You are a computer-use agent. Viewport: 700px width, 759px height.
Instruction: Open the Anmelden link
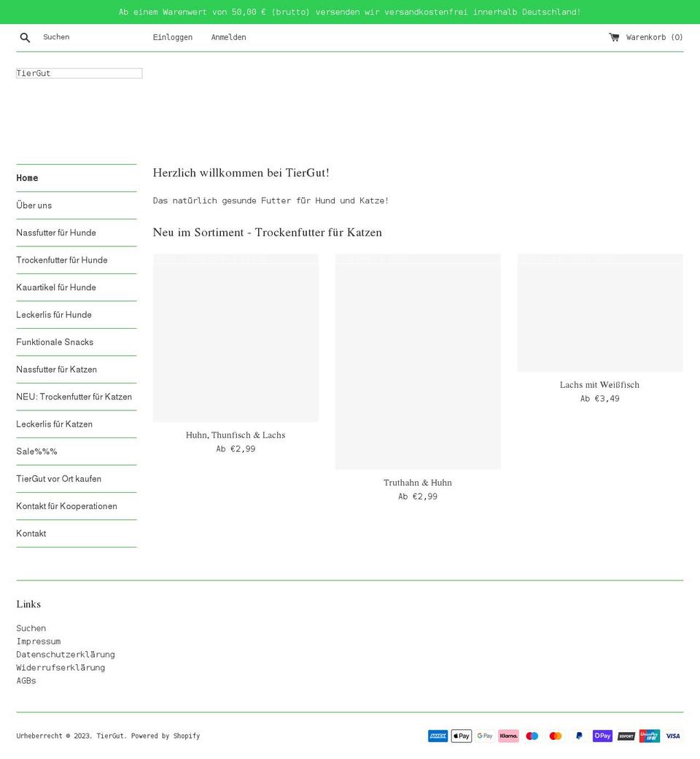pos(228,37)
